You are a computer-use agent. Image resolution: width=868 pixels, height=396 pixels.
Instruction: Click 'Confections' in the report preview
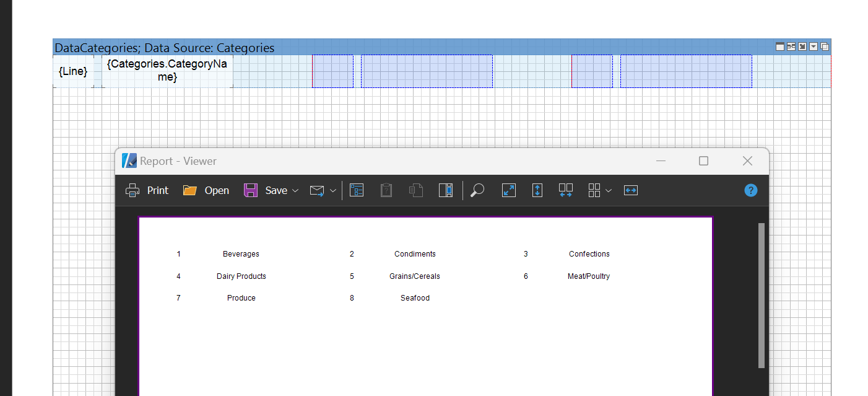589,254
